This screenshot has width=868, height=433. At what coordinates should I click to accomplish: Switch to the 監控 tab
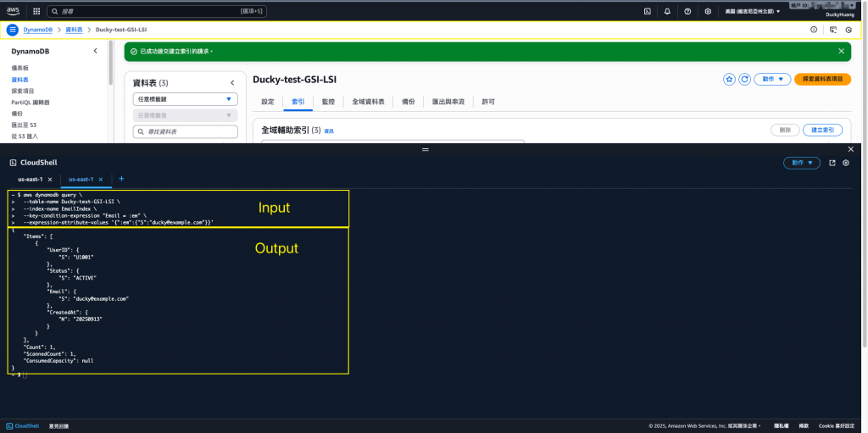pos(328,102)
